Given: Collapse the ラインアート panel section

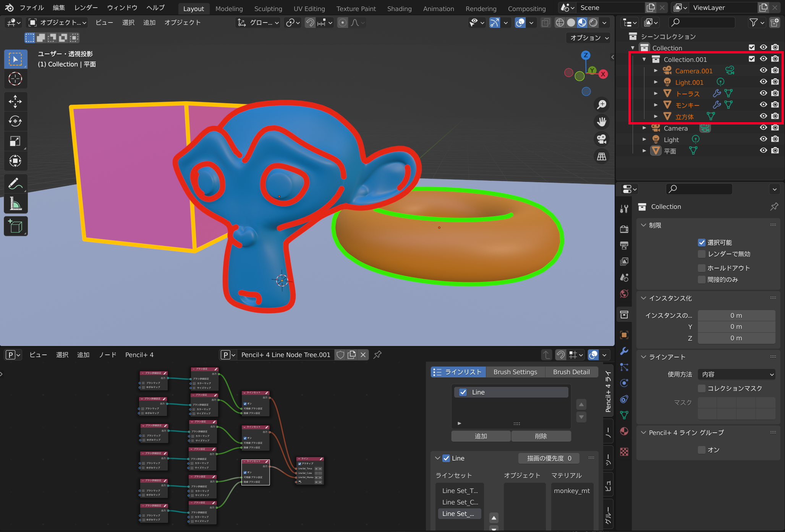Looking at the screenshot, I should (x=644, y=357).
